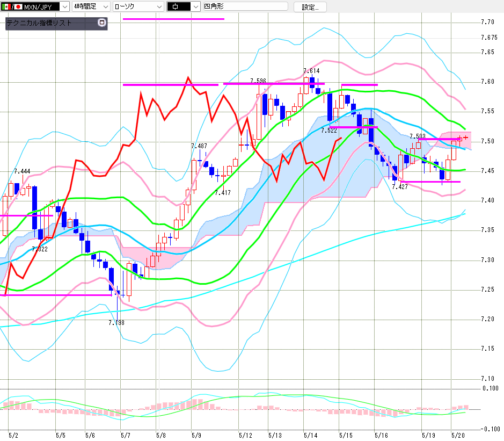Expand the テクニカル指標リスト panel icon
504x441 pixels.
coord(102,23)
